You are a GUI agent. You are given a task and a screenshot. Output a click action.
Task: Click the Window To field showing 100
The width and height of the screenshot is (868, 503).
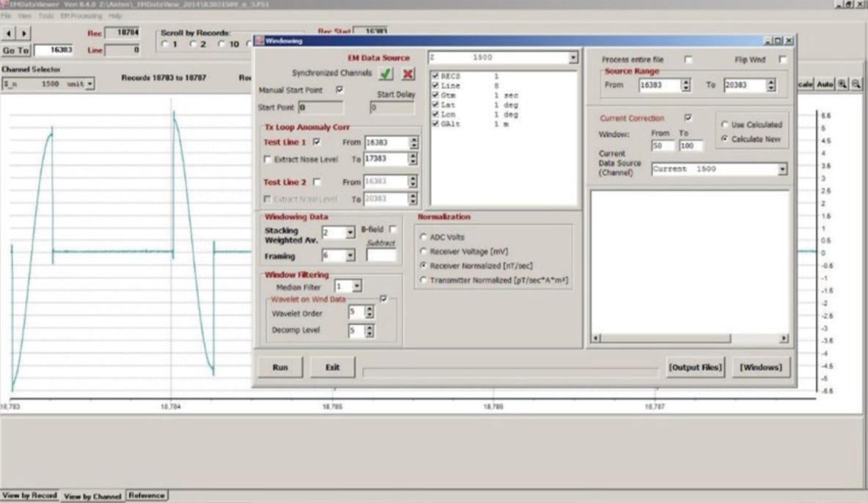pos(691,146)
